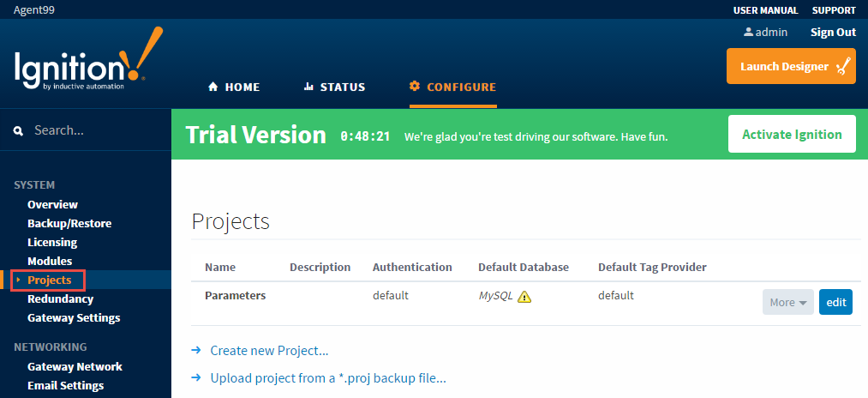Open Backup/Restore in the sidebar
The image size is (868, 398).
[x=69, y=223]
